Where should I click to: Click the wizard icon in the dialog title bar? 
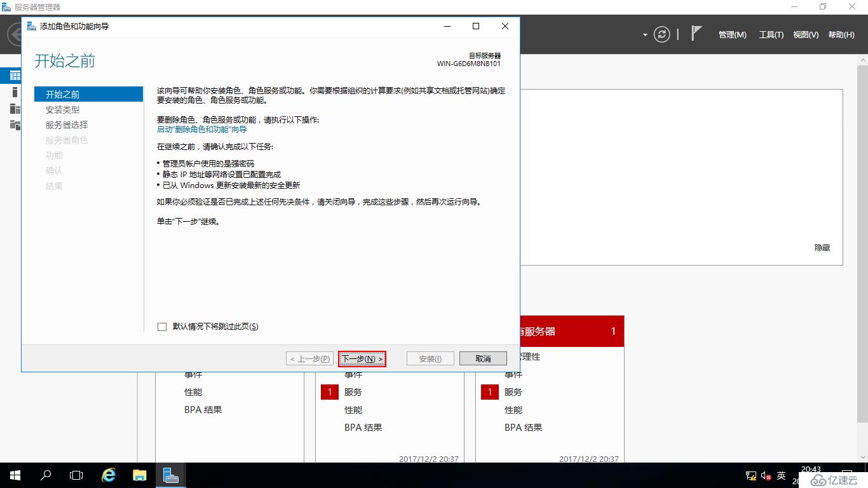[31, 26]
